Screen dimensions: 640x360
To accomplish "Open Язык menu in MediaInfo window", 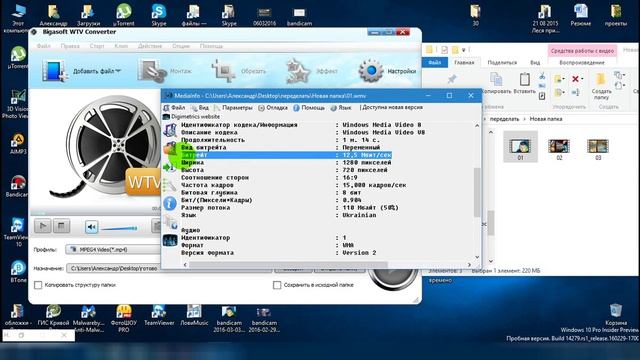I will pyautogui.click(x=341, y=108).
